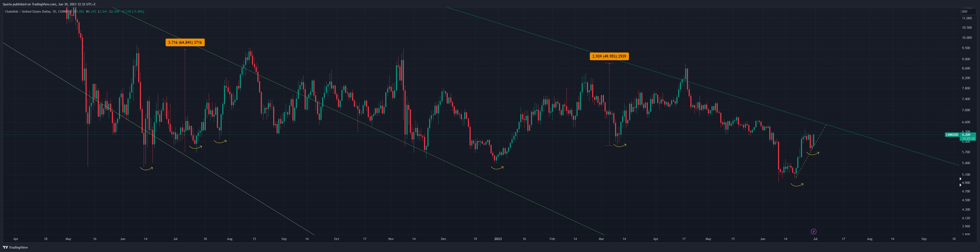Click the 8.600 price scale label
This screenshot has width=980, height=252.
[x=966, y=69]
